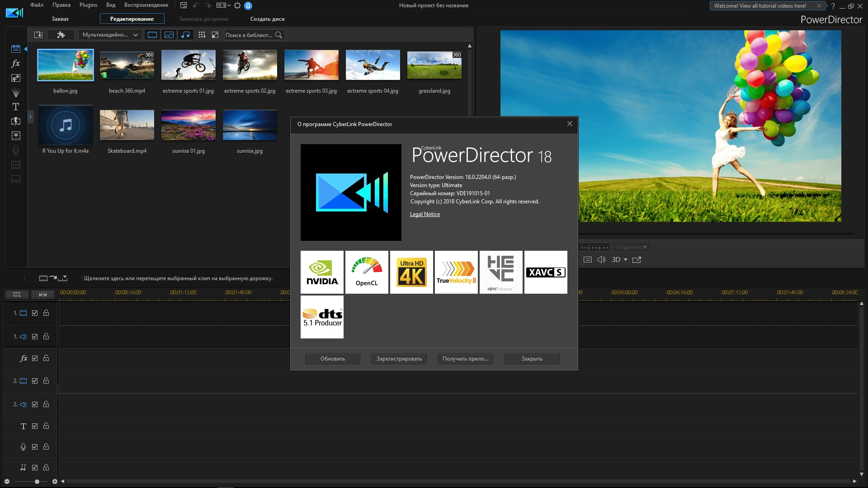
Task: Toggle audio filter in media library
Action: coord(185,35)
